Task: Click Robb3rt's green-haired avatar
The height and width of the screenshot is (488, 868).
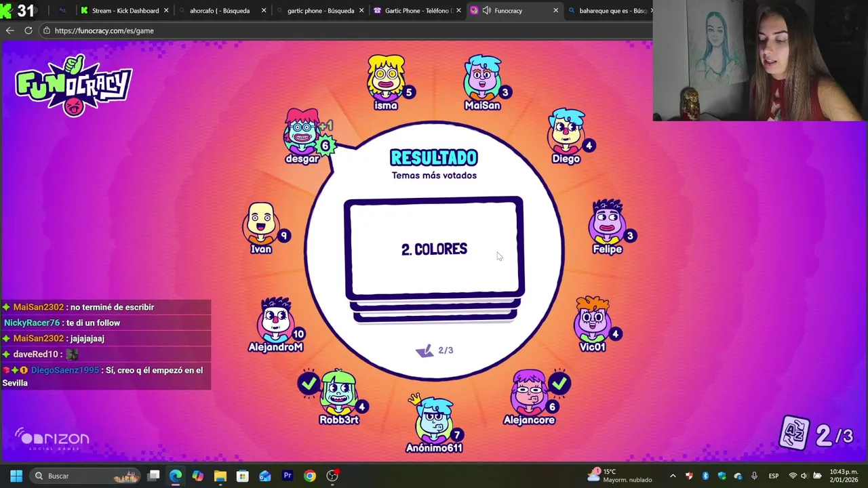Action: click(x=339, y=392)
